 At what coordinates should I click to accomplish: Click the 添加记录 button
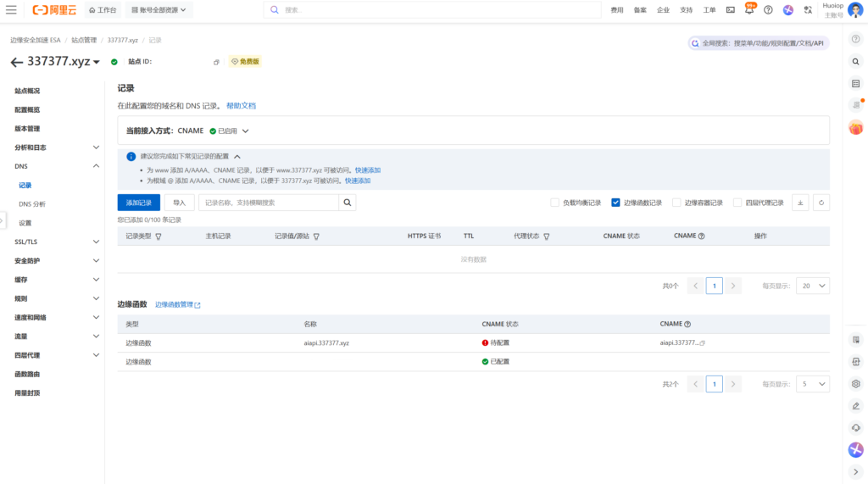138,203
